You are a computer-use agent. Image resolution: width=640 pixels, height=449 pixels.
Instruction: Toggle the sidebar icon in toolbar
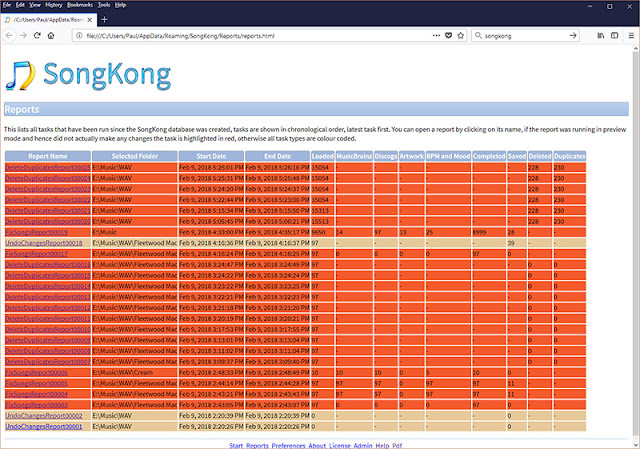pos(614,36)
